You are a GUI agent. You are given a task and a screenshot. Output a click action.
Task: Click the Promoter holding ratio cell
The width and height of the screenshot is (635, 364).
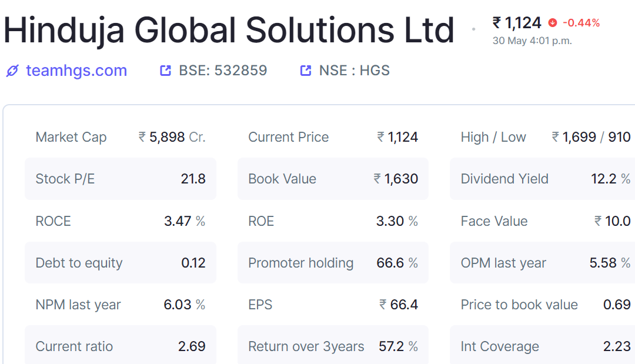333,262
